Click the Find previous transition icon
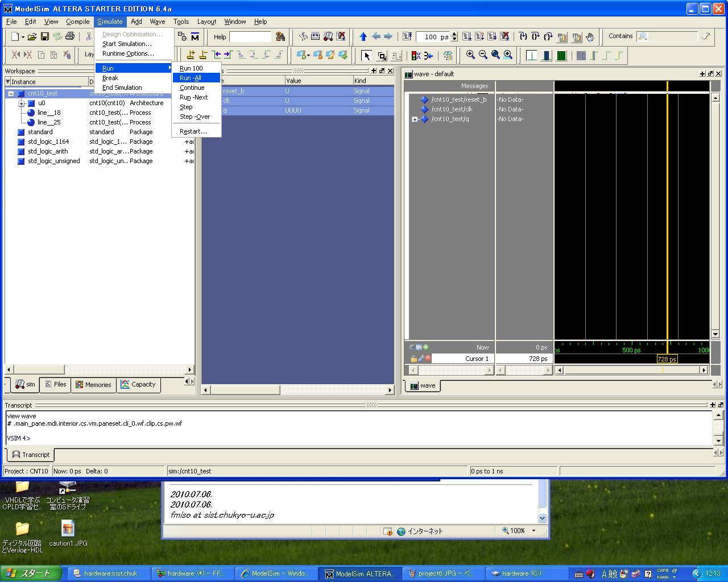Image resolution: width=728 pixels, height=582 pixels. point(216,55)
